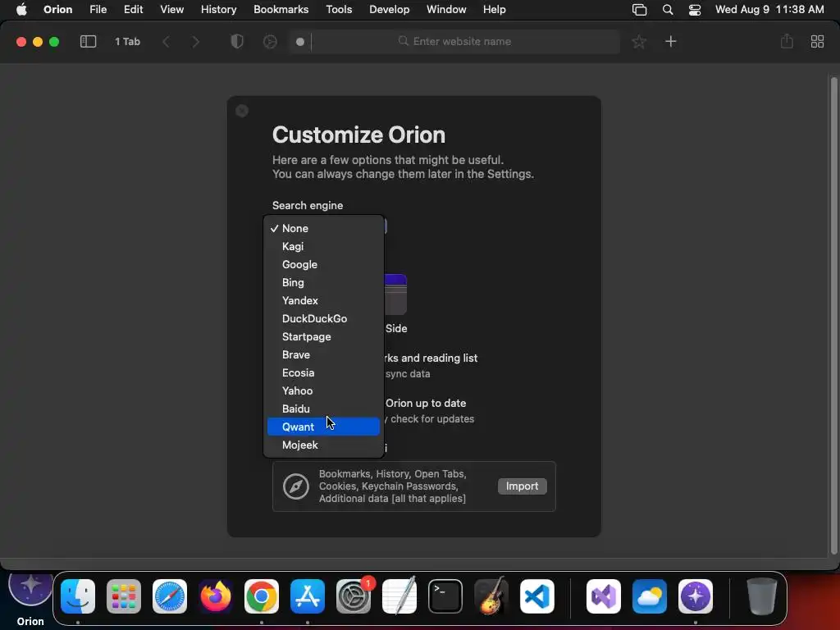This screenshot has width=840, height=630.
Task: Click the dot icon beside address bar
Action: [300, 42]
